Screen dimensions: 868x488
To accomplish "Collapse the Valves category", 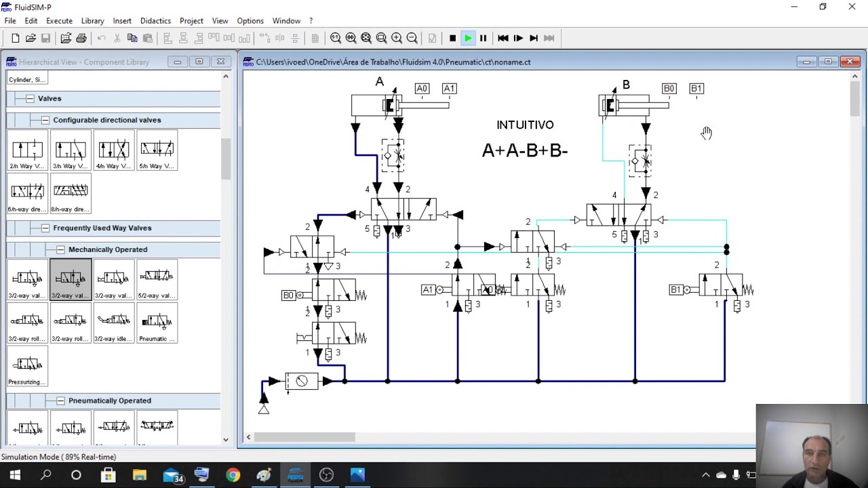I will pyautogui.click(x=30, y=98).
